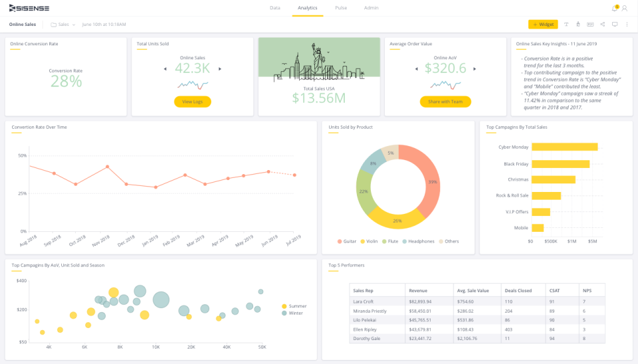Toggle the Winter legend in bubble chart
Image resolution: width=638 pixels, height=364 pixels.
(292, 313)
